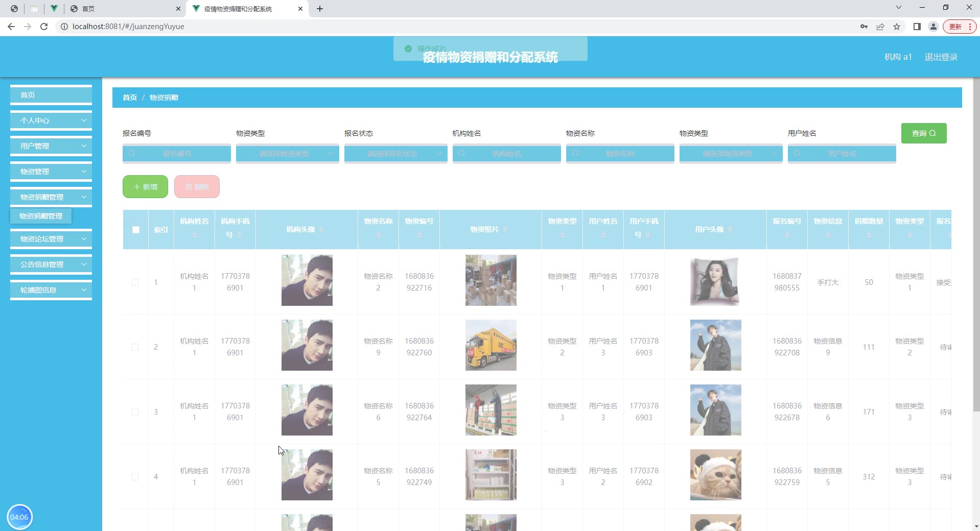The width and height of the screenshot is (980, 531).
Task: Sort the table by 机构手机号
Action: point(239,235)
